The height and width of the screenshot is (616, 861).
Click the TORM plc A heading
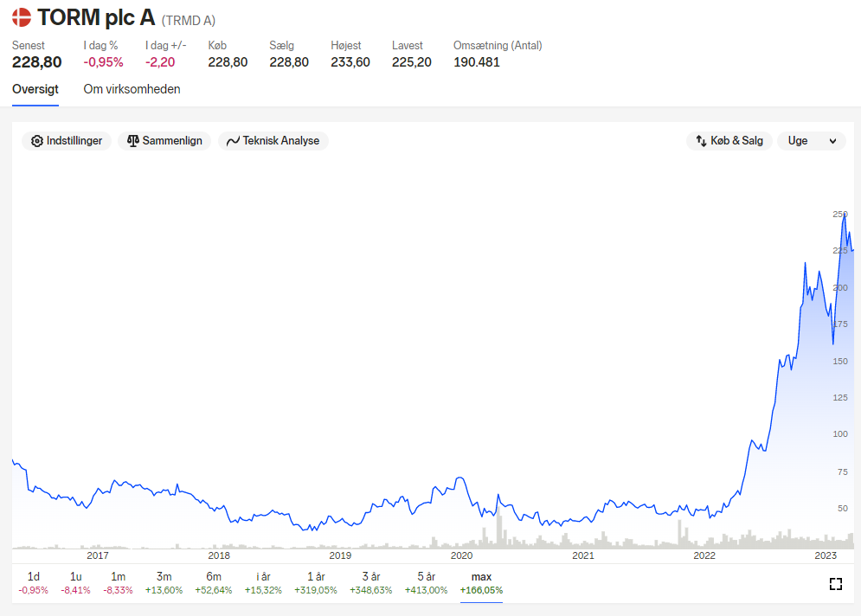(x=96, y=17)
